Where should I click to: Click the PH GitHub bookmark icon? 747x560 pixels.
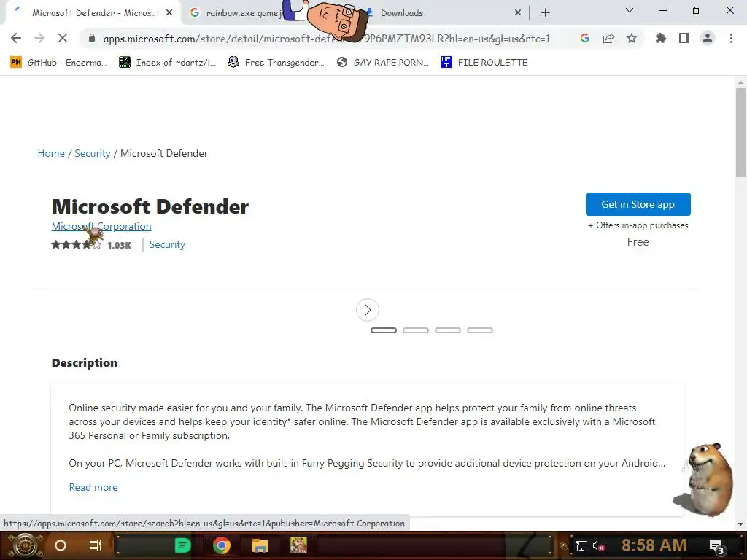pyautogui.click(x=16, y=62)
